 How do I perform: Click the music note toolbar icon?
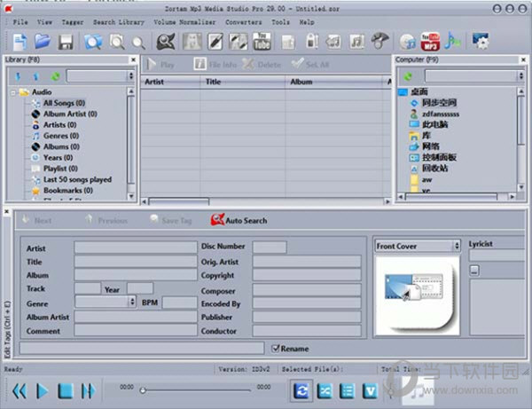pos(356,41)
